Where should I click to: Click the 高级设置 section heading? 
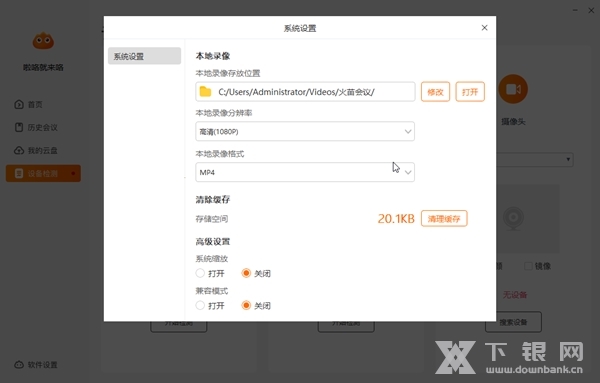[213, 241]
